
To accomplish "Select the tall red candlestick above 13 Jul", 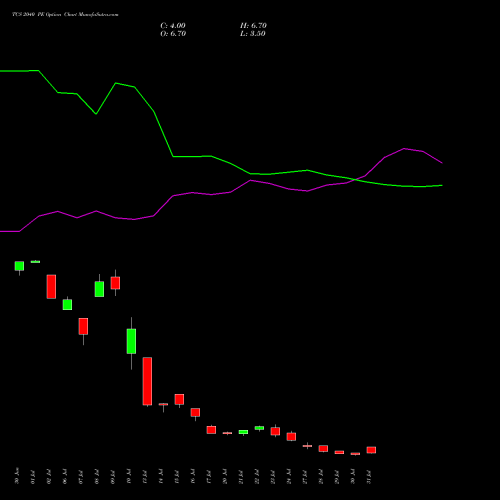I will 147,381.
